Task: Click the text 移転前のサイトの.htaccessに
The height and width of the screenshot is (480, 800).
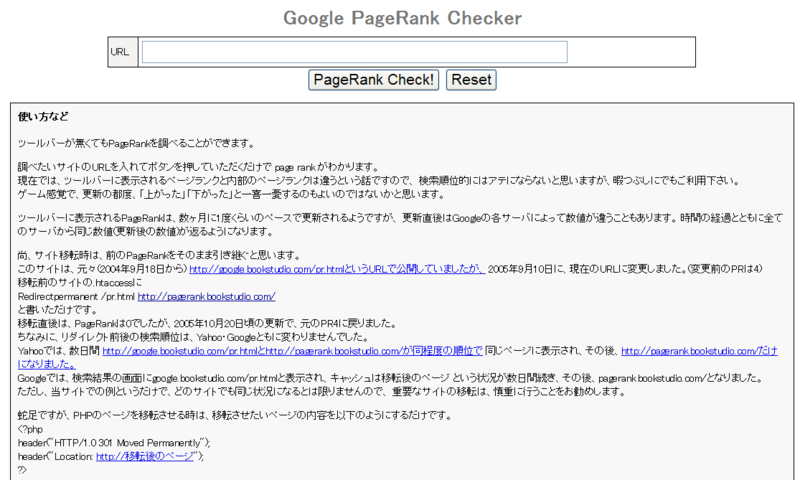Action: click(80, 283)
